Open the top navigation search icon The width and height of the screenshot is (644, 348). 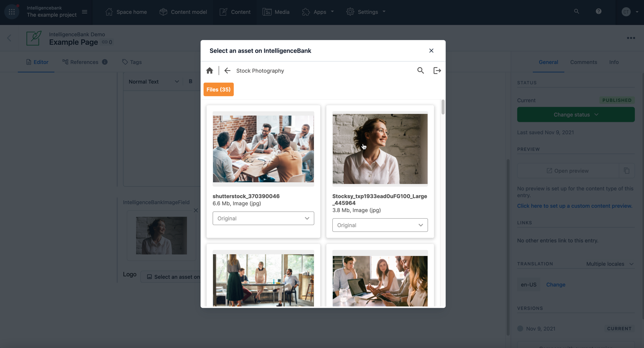576,12
